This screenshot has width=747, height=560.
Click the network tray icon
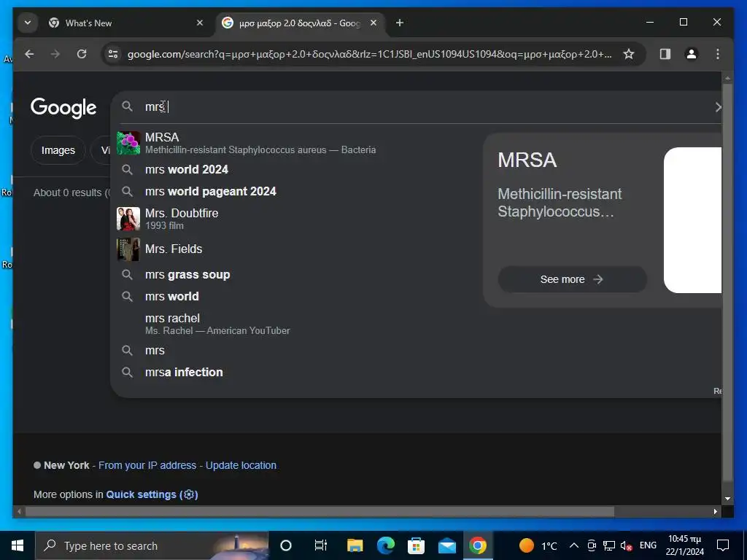click(x=609, y=545)
